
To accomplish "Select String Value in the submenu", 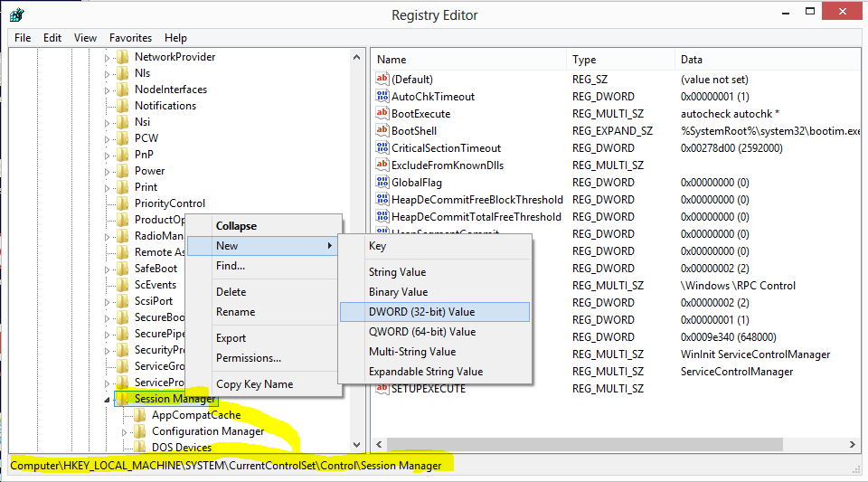I will pyautogui.click(x=435, y=271).
